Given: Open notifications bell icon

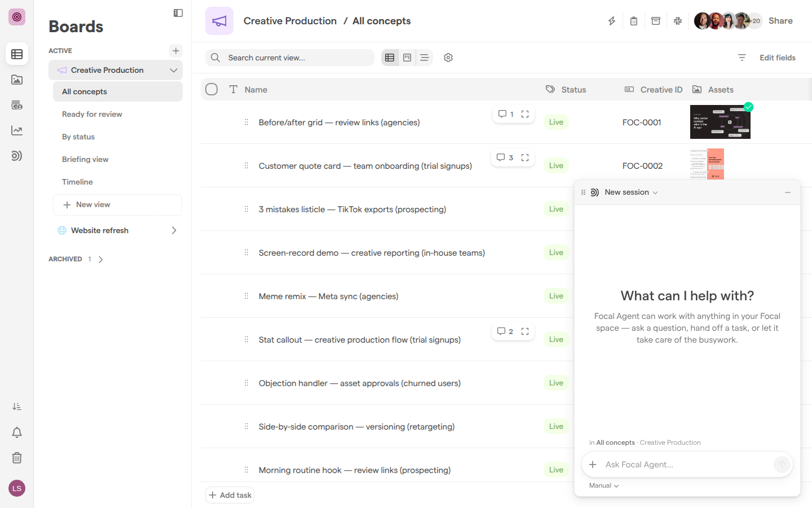Looking at the screenshot, I should 17,432.
